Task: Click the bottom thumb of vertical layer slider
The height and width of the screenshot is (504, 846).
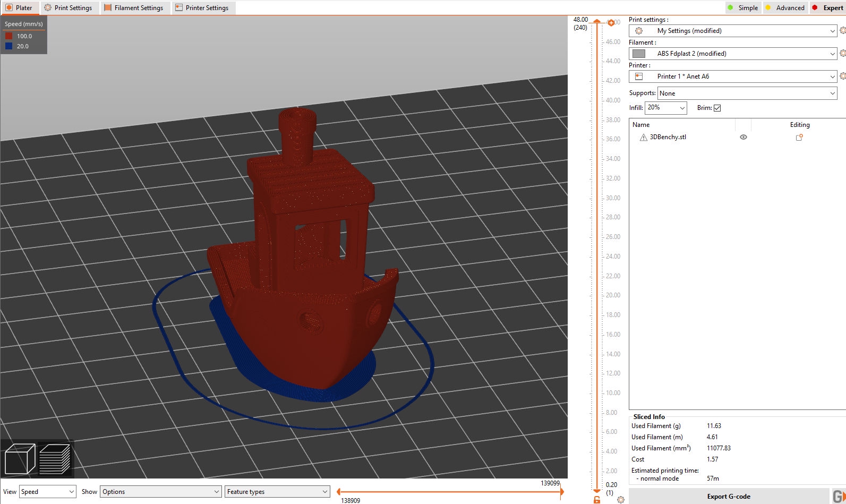Action: (597, 492)
